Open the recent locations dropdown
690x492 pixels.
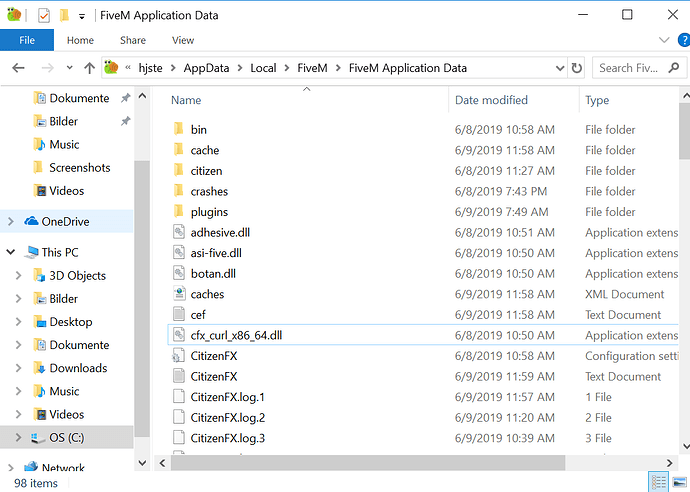tap(70, 68)
